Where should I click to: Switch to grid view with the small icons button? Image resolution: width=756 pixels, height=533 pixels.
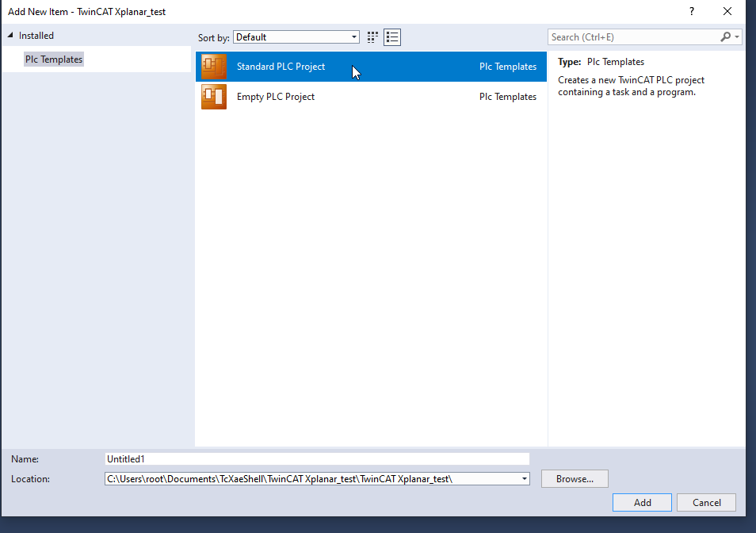pyautogui.click(x=372, y=37)
